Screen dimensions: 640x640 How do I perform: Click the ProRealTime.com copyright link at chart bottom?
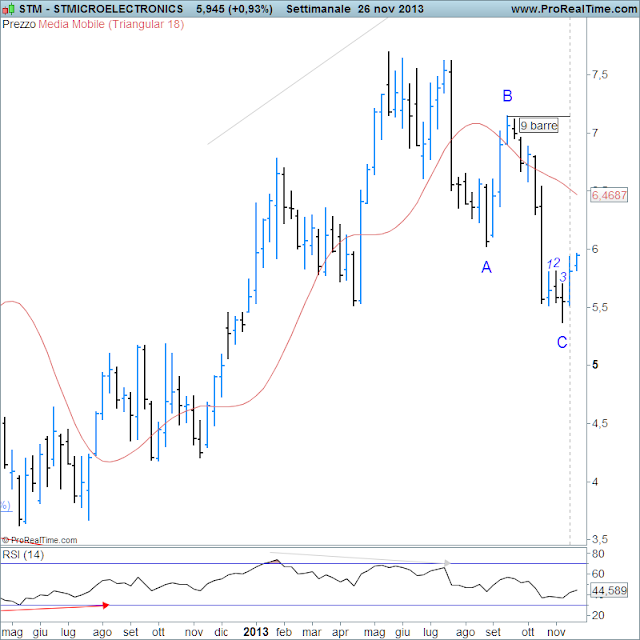coord(40,540)
